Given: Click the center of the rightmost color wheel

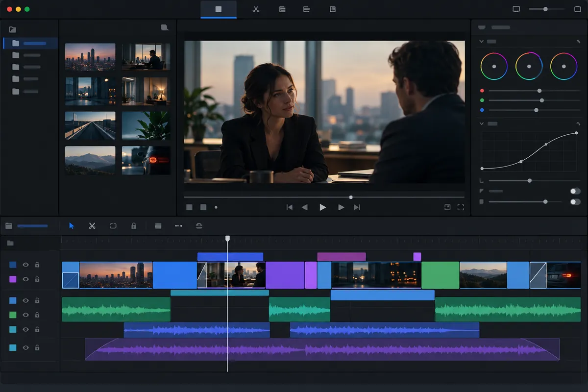Looking at the screenshot, I should tap(563, 66).
